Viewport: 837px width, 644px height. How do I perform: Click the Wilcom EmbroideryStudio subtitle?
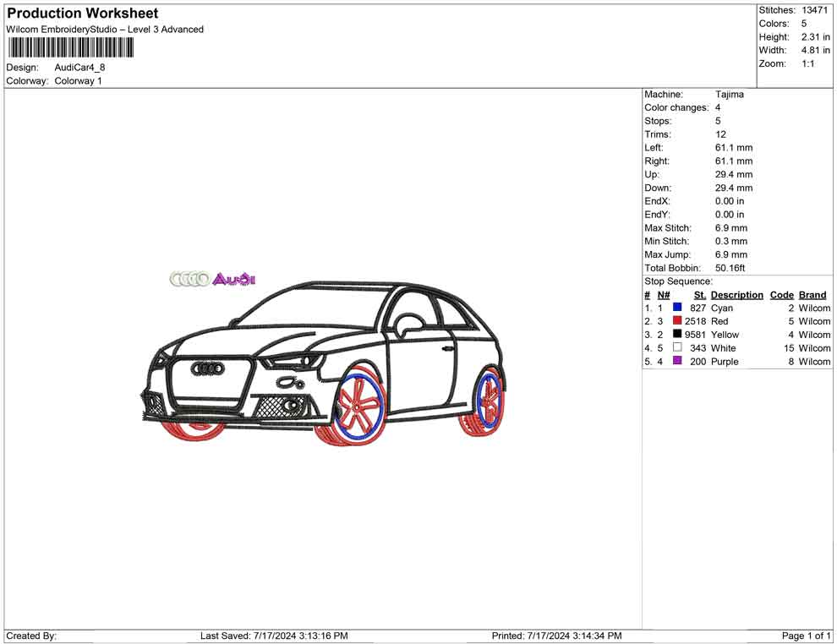pyautogui.click(x=105, y=30)
